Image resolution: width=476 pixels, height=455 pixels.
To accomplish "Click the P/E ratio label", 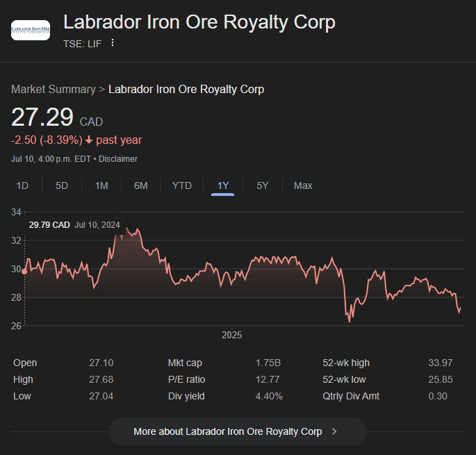I will click(186, 379).
